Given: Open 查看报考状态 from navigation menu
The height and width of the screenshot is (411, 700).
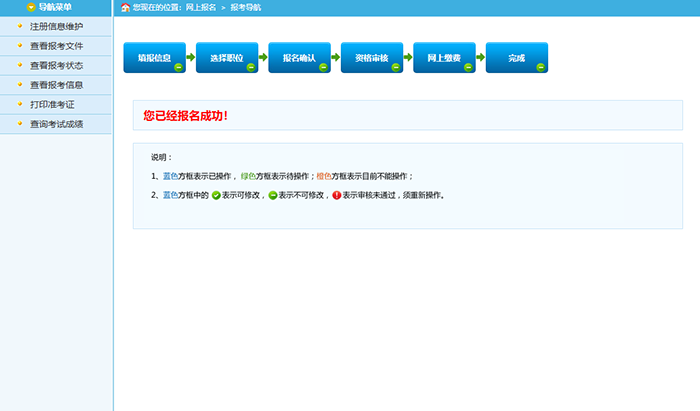Looking at the screenshot, I should click(x=56, y=65).
